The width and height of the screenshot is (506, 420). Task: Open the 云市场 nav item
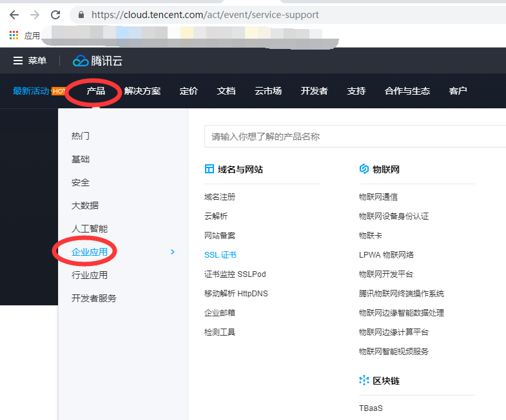[268, 91]
